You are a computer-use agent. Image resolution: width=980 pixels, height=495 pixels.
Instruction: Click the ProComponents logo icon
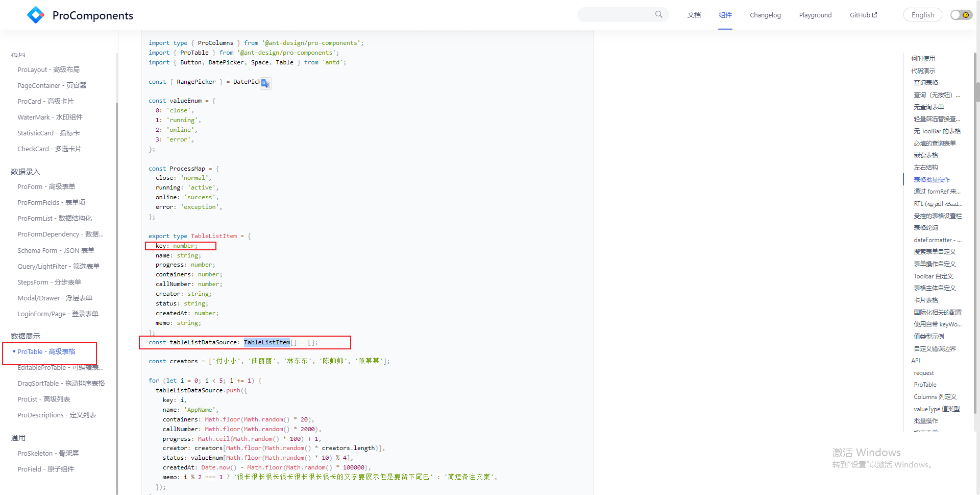click(36, 15)
